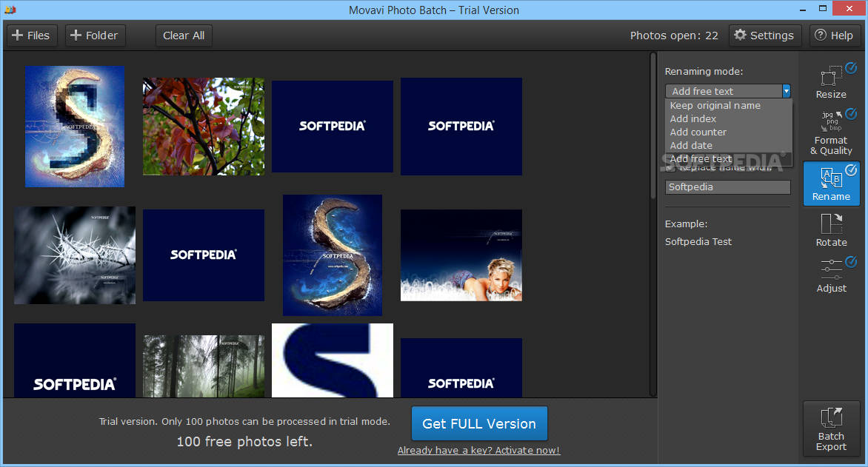This screenshot has width=868, height=467.
Task: Open the Rotate tool panel
Action: tap(831, 229)
